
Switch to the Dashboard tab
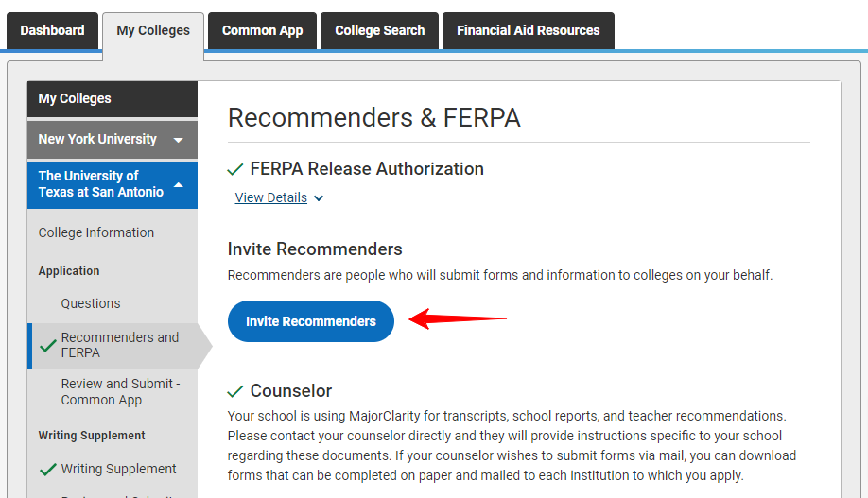click(x=52, y=30)
